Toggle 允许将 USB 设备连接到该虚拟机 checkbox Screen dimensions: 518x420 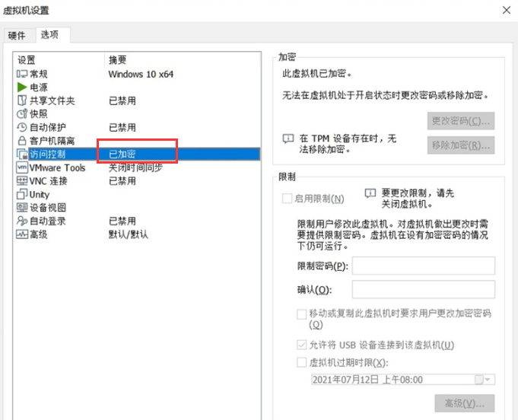[x=303, y=345]
